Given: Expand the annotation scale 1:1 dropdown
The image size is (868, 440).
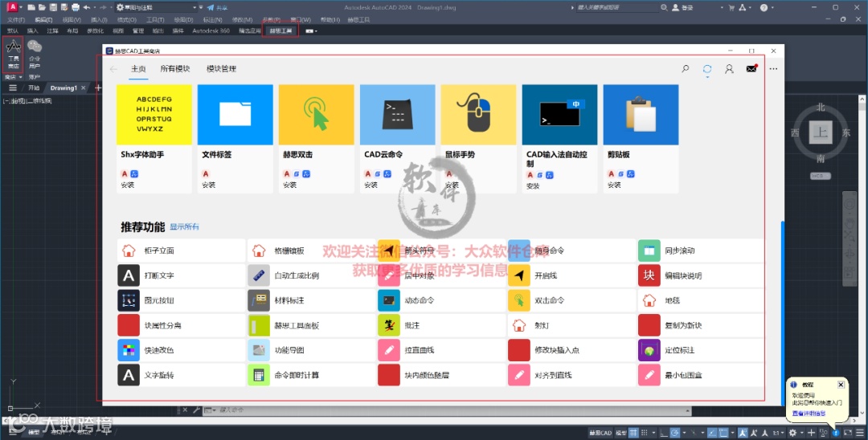Looking at the screenshot, I should tap(782, 433).
